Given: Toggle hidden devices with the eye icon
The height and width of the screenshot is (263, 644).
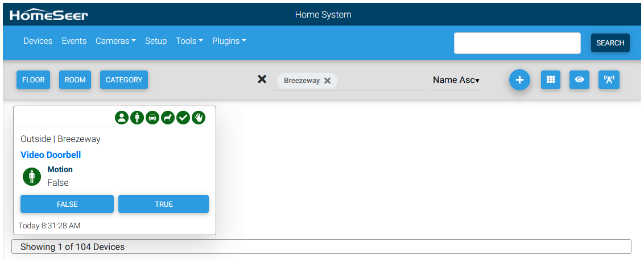Looking at the screenshot, I should (579, 80).
